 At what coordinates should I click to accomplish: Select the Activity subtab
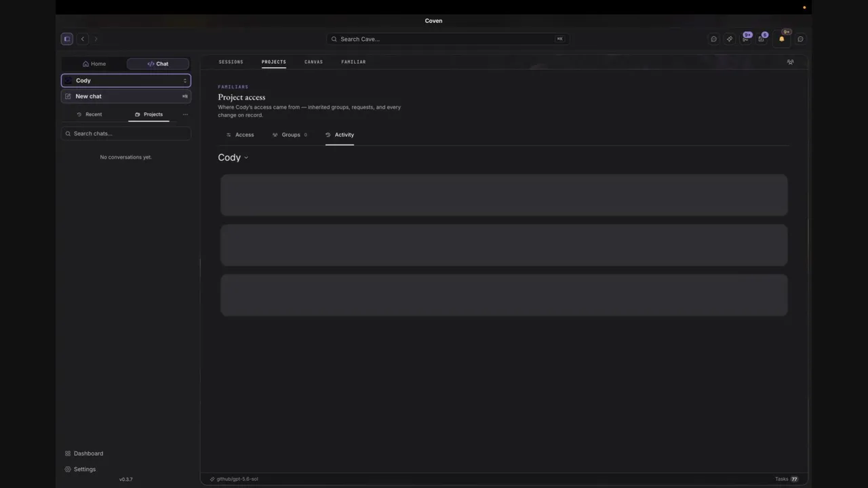click(x=340, y=135)
